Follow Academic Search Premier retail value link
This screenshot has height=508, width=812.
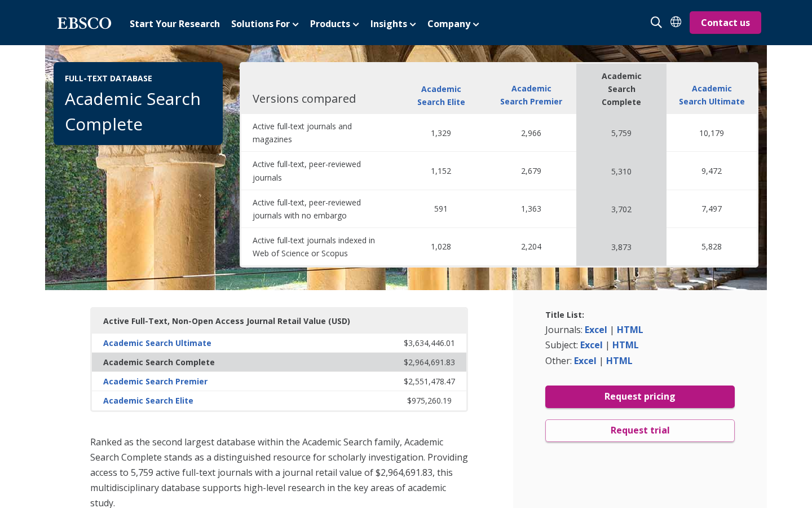pyautogui.click(x=155, y=382)
